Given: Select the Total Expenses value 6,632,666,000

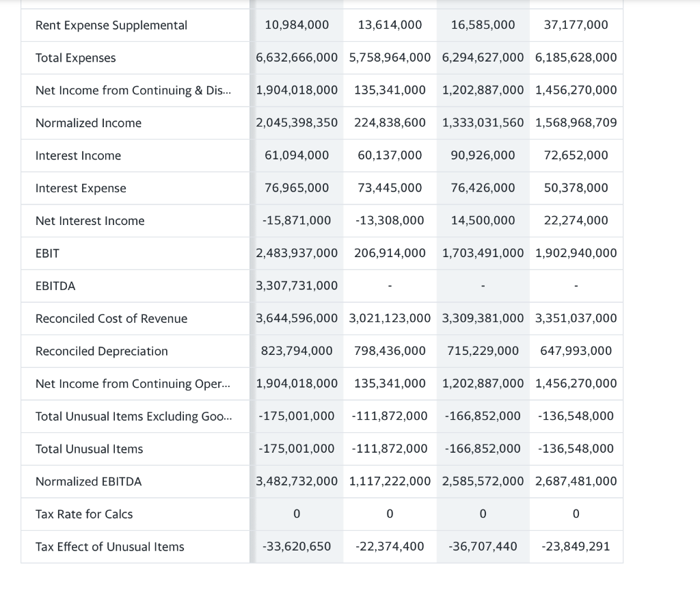Looking at the screenshot, I should click(x=297, y=57).
